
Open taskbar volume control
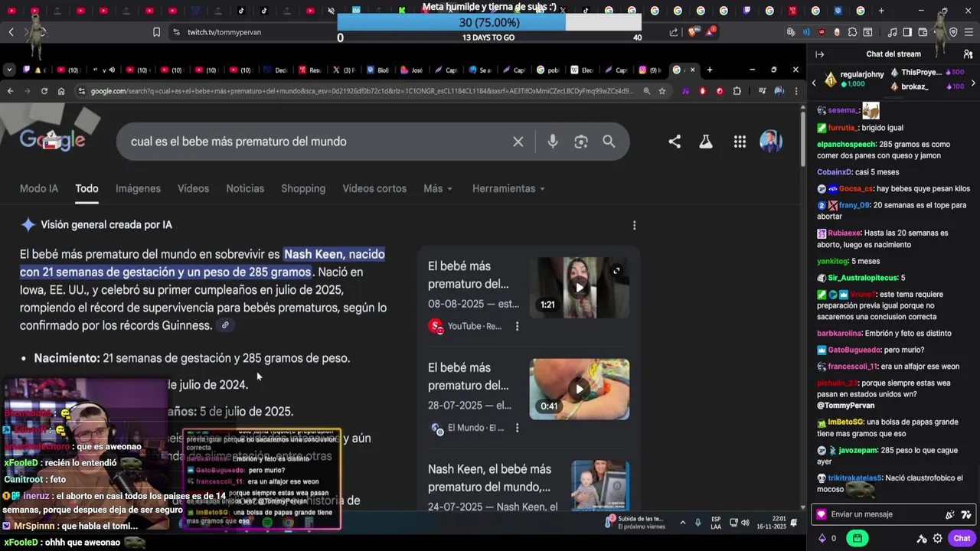click(745, 523)
